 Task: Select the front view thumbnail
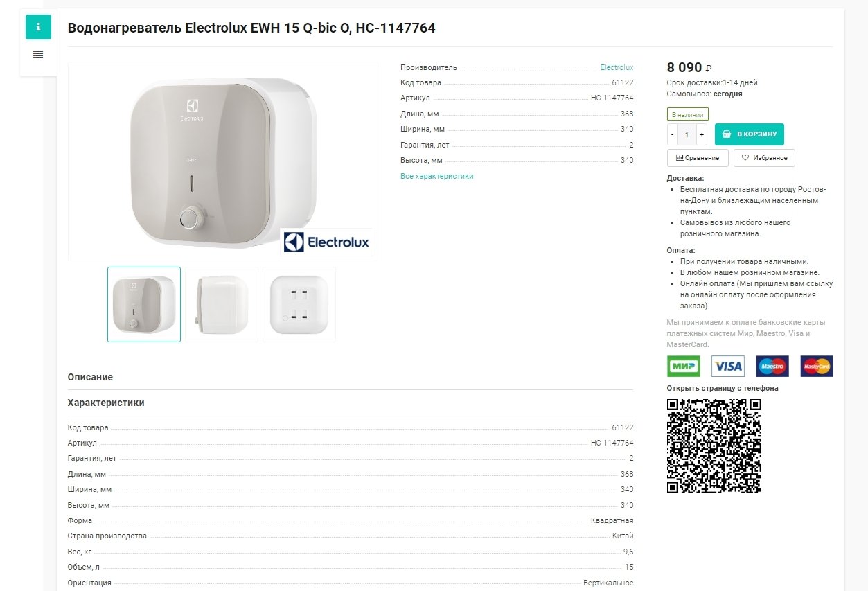pyautogui.click(x=144, y=304)
